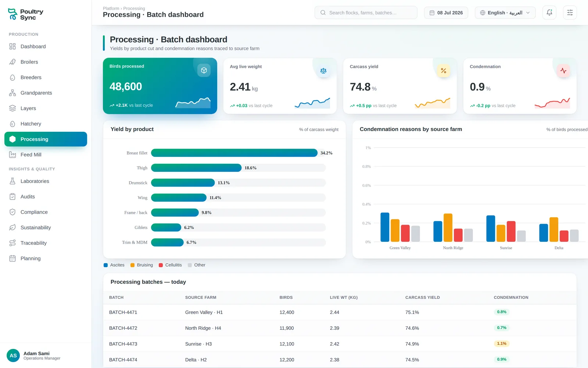Click the globe icon in language selector

click(483, 13)
